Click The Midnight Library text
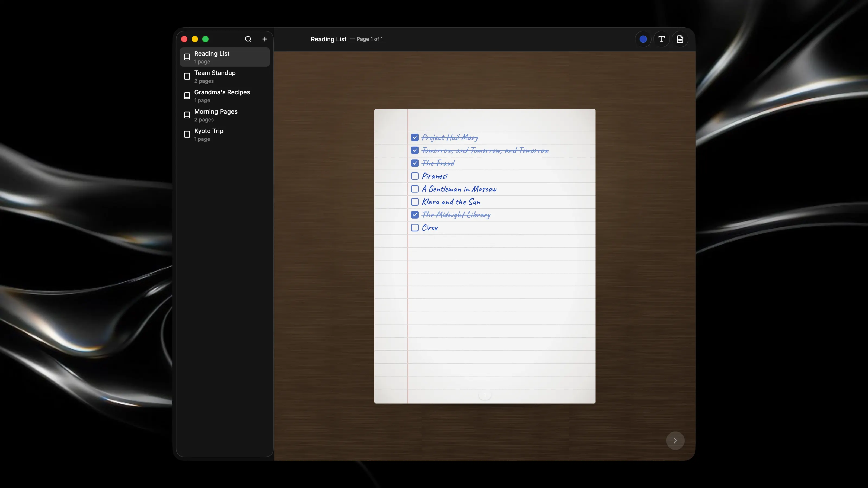Screen dimensions: 868x488 (x=456, y=215)
